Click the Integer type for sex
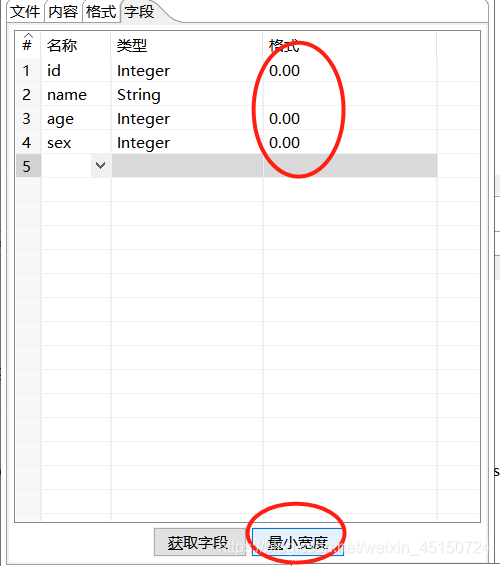This screenshot has height=566, width=500. pyautogui.click(x=187, y=143)
